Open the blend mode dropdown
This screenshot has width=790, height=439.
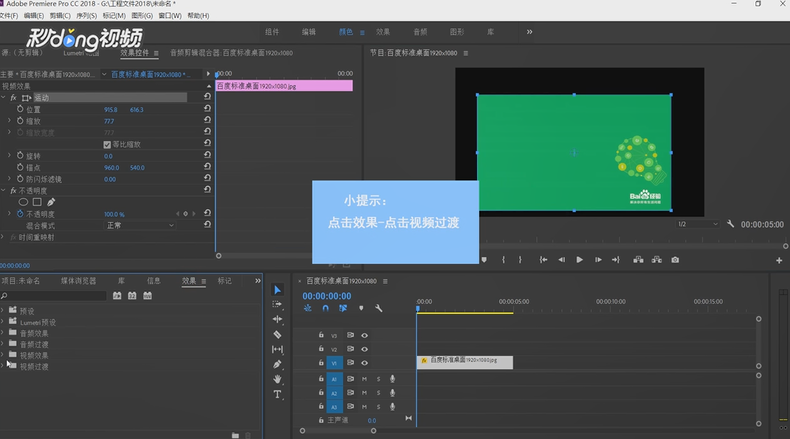140,225
